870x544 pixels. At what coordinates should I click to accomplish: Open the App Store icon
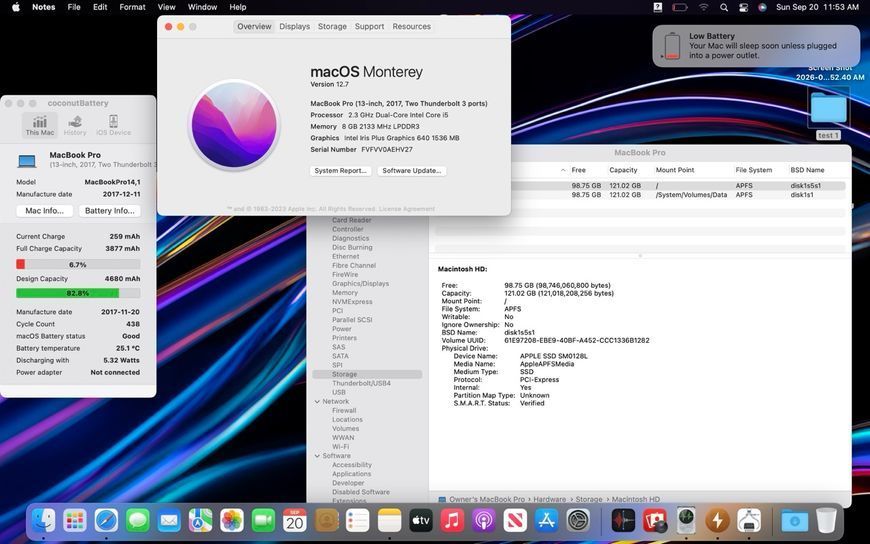tap(546, 521)
